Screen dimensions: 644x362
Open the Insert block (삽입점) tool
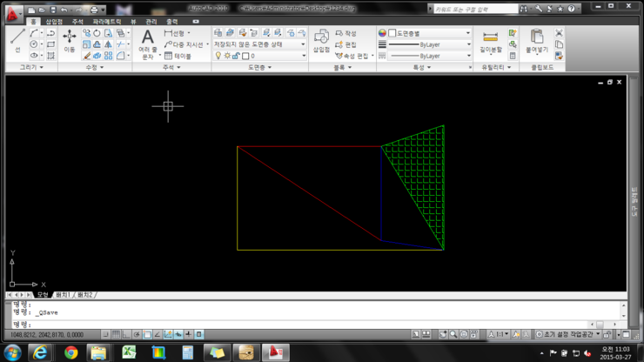click(x=321, y=40)
